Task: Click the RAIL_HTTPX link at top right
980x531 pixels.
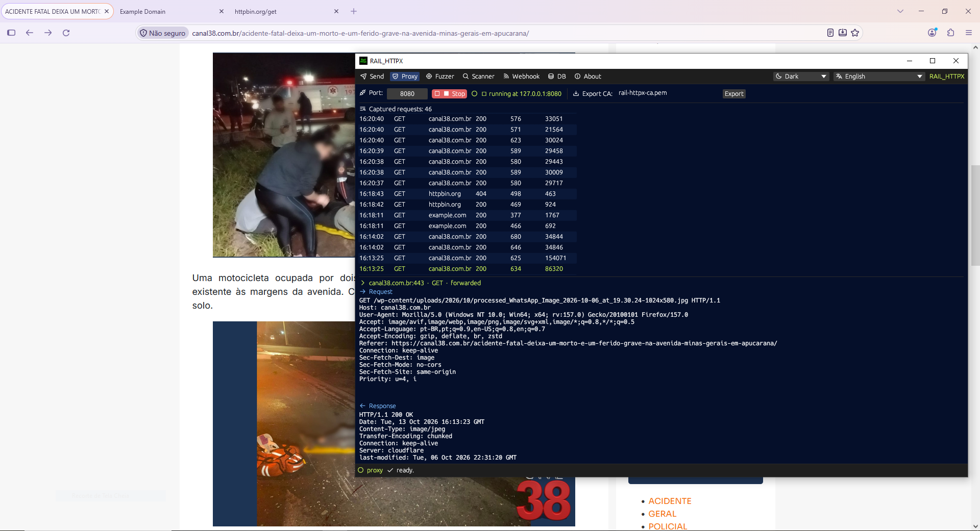Action: click(x=947, y=77)
